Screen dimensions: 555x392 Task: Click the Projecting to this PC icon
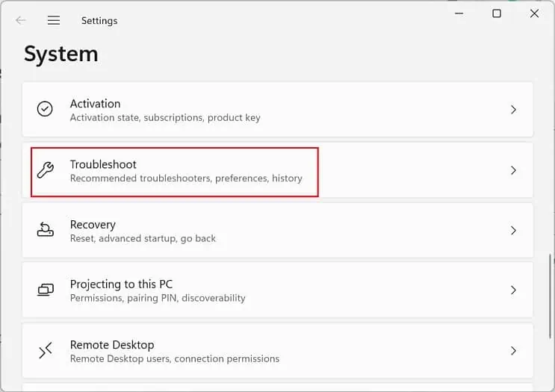[46, 290]
